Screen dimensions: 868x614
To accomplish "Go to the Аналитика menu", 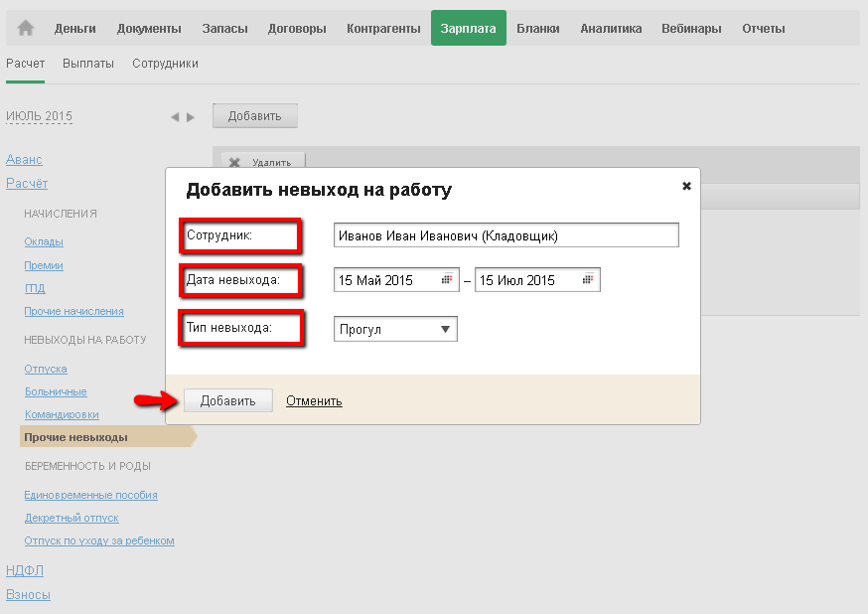I will click(x=611, y=28).
